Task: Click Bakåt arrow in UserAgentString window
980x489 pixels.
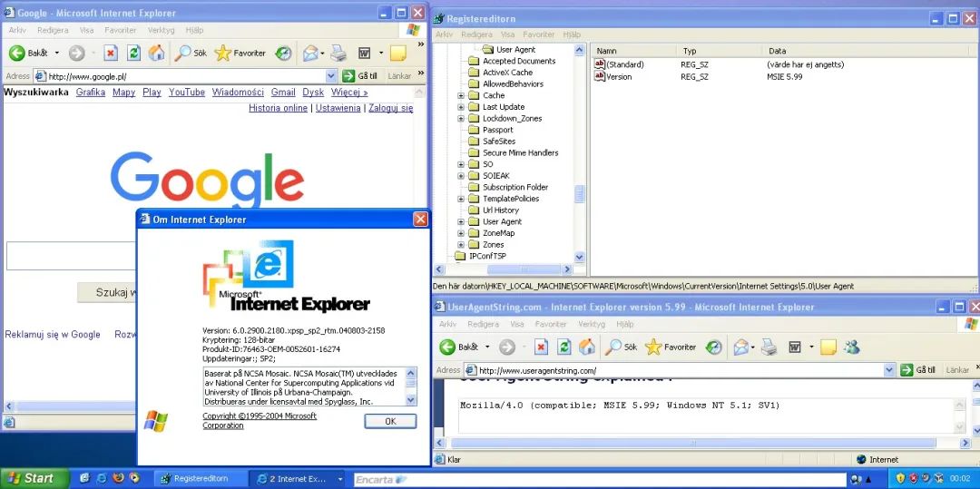Action: pyautogui.click(x=447, y=347)
